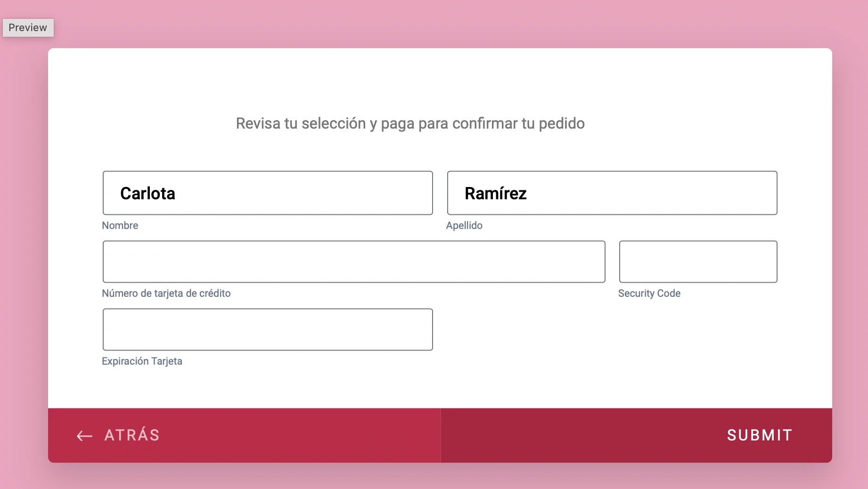Select the Carlota first name field
Image resolution: width=868 pixels, height=489 pixels.
[x=267, y=193]
